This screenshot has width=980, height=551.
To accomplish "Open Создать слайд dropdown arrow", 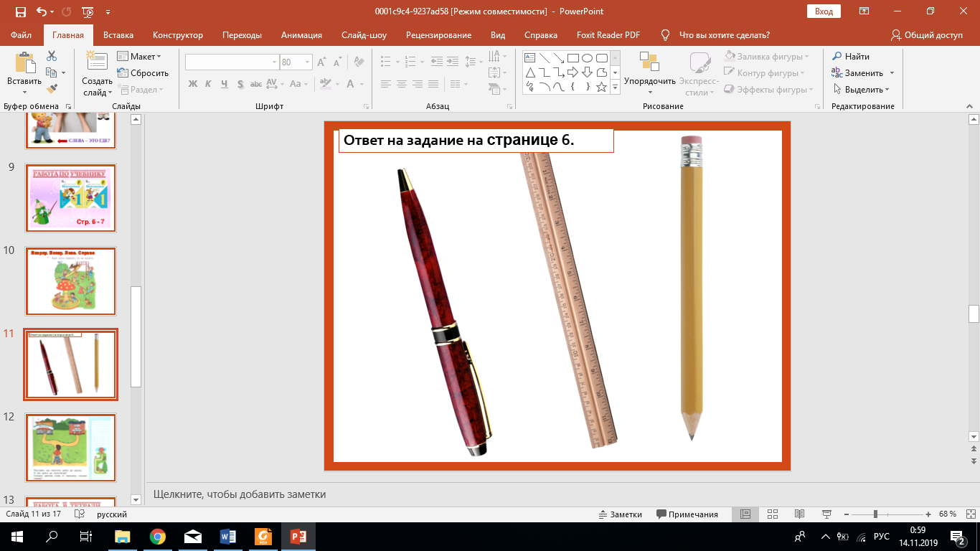I will tap(109, 93).
